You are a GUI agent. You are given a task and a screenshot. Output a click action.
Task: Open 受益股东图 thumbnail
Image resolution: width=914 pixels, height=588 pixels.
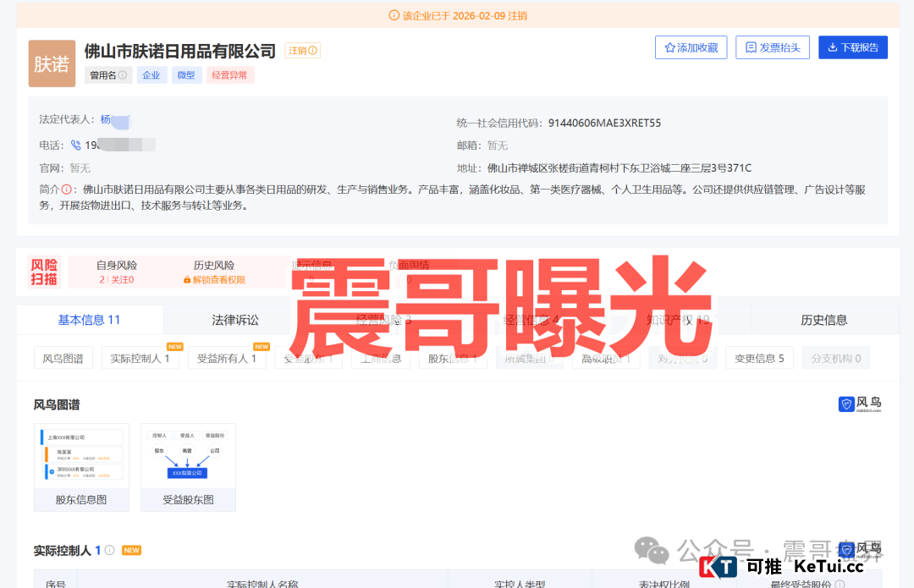(x=188, y=467)
